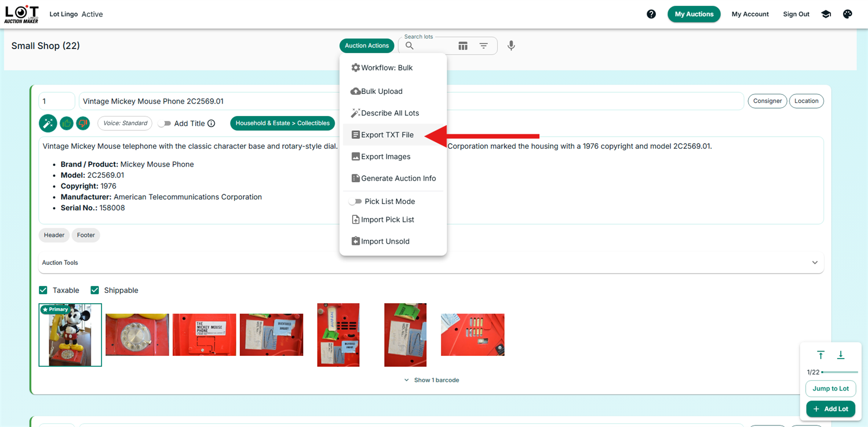The width and height of the screenshot is (868, 427).
Task: Toggle the Add Title switch
Action: click(165, 123)
